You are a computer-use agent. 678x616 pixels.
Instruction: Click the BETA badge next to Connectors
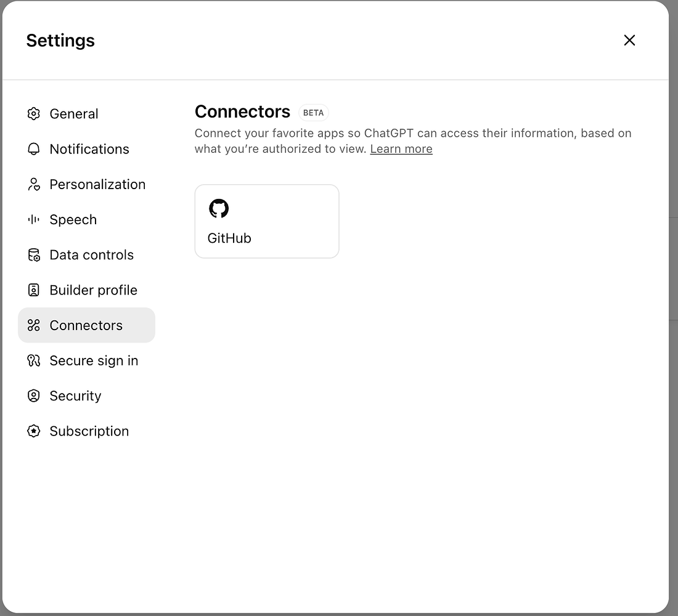[313, 112]
